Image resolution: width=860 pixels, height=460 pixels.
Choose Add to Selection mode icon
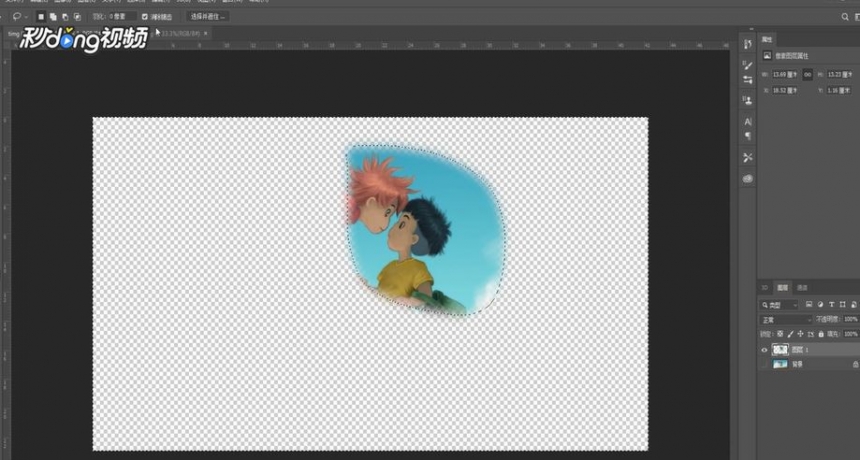pos(53,17)
